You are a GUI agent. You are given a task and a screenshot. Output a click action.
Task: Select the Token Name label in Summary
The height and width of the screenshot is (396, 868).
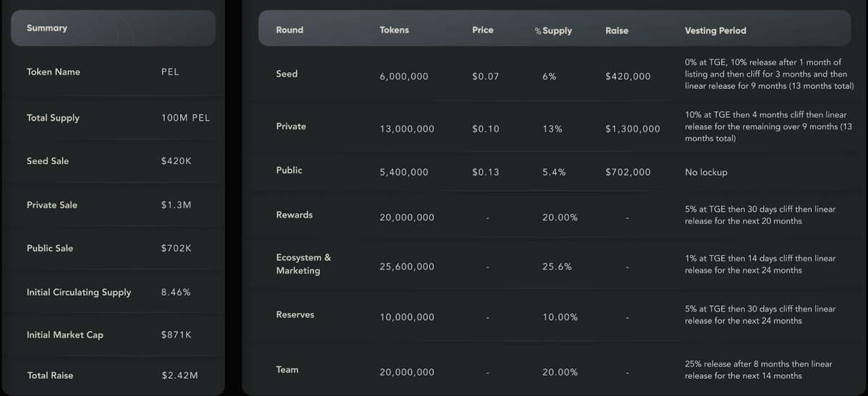[54, 72]
